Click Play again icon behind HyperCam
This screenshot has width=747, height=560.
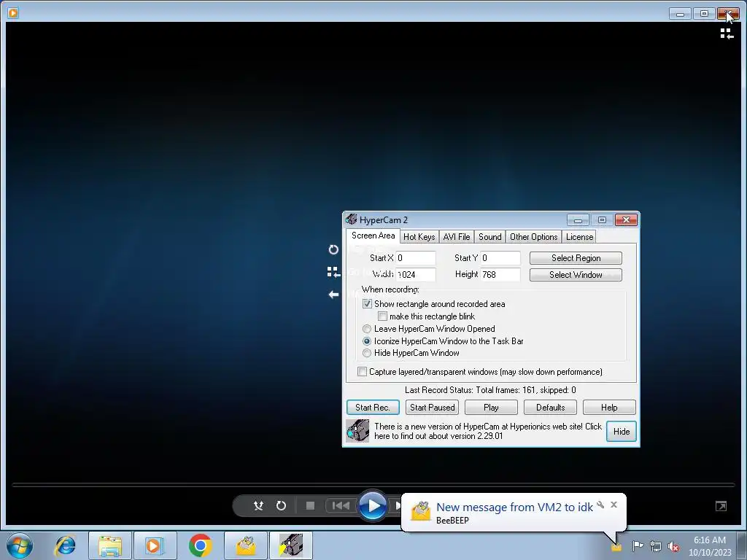click(333, 249)
